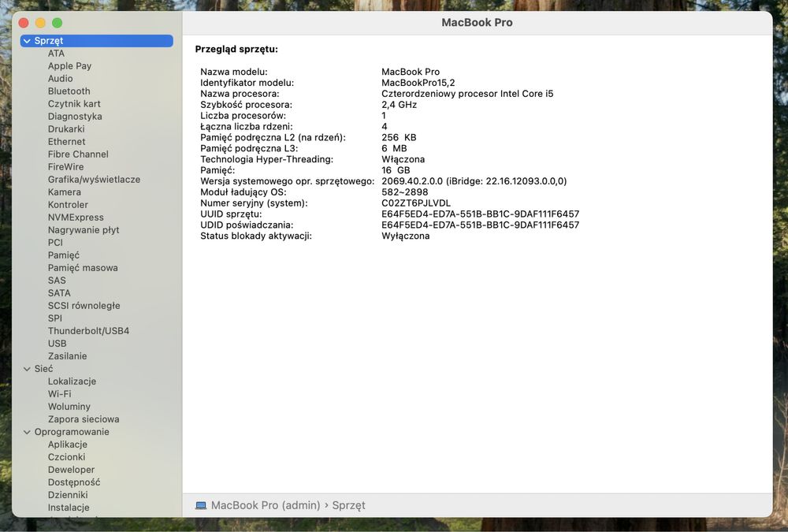Click the laptop icon in path bar
Screen dimensions: 788x532
201,505
